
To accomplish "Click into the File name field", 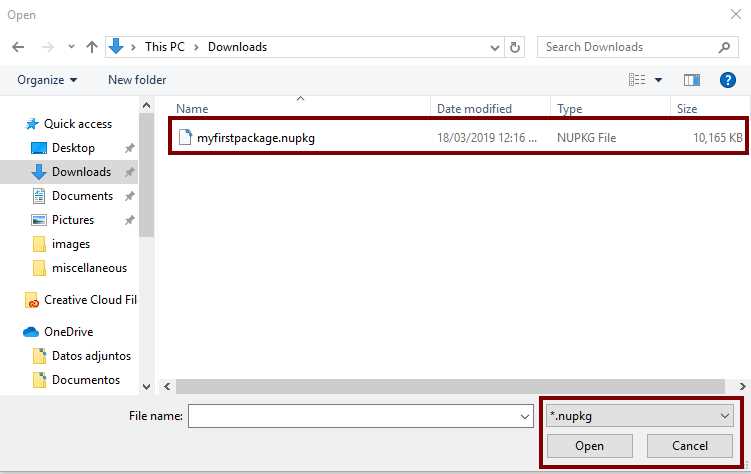I will coord(360,416).
